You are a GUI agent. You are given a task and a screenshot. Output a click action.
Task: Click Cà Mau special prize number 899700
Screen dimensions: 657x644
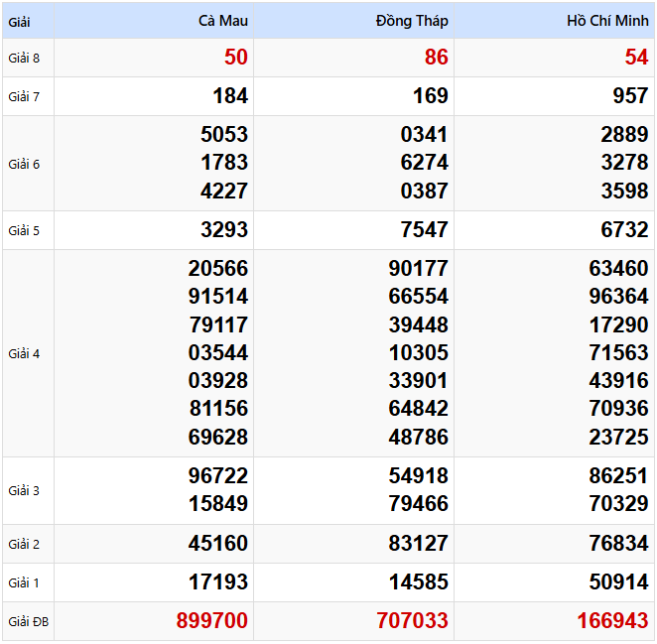click(x=212, y=621)
